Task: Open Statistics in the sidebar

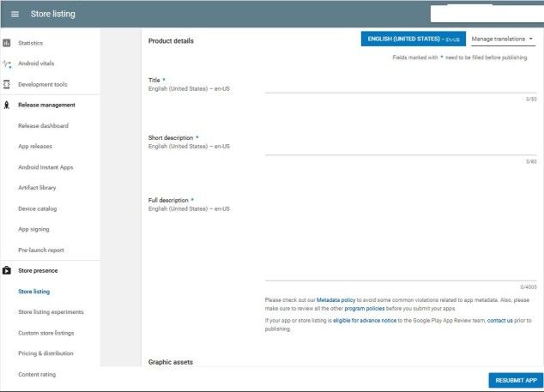Action: click(31, 43)
